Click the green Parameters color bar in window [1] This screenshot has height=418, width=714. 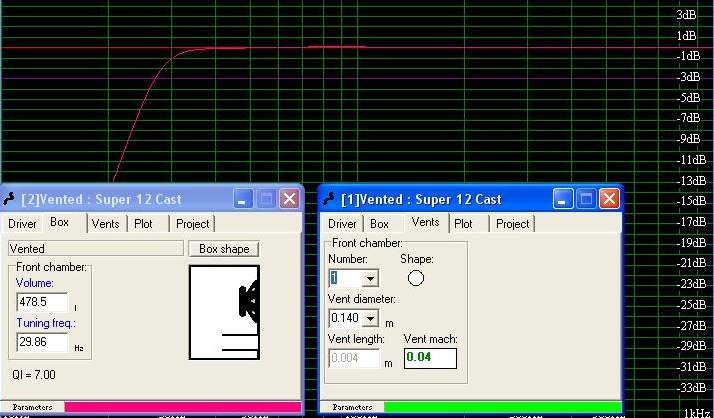click(503, 407)
